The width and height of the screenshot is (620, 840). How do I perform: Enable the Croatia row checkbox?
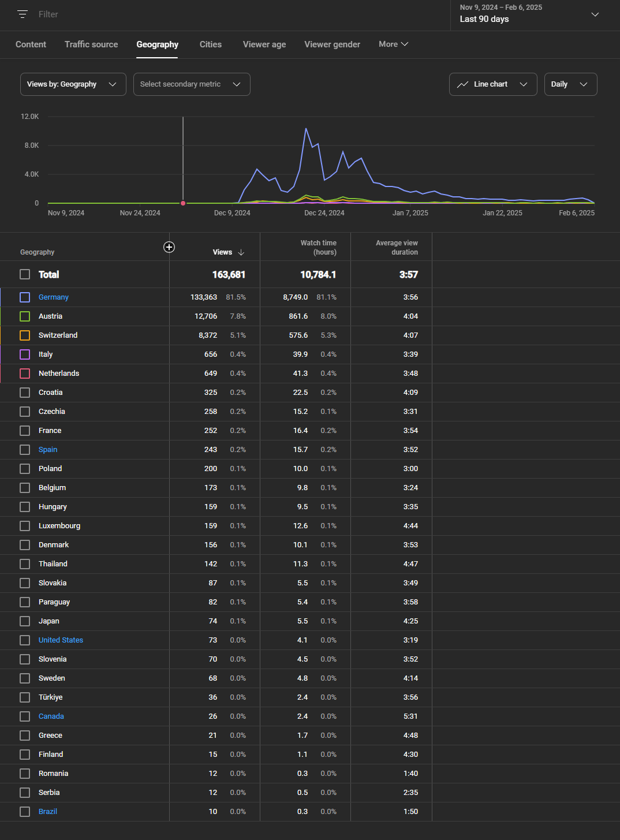pos(25,393)
